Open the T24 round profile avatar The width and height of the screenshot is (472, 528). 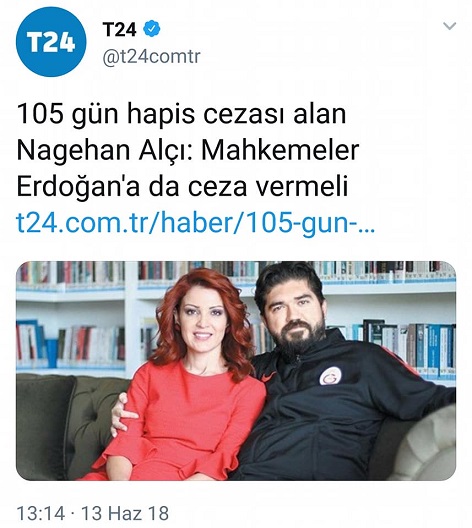(x=51, y=42)
